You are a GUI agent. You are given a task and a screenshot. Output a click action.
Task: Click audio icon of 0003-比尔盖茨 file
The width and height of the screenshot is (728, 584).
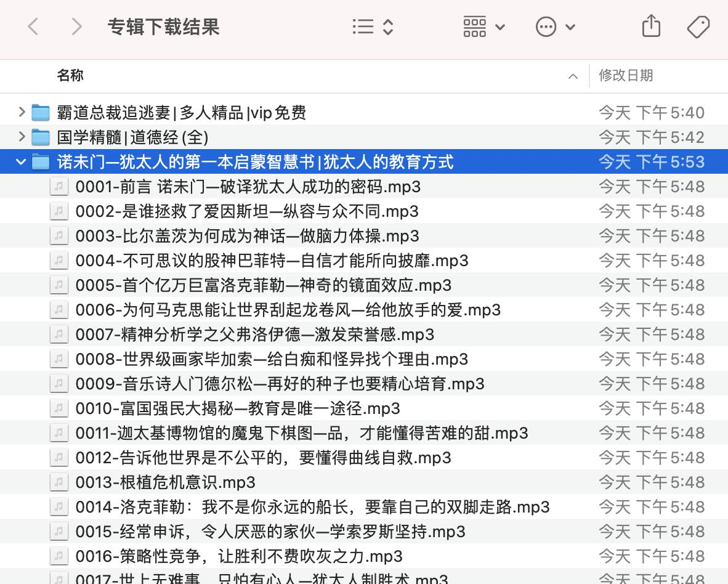(59, 235)
